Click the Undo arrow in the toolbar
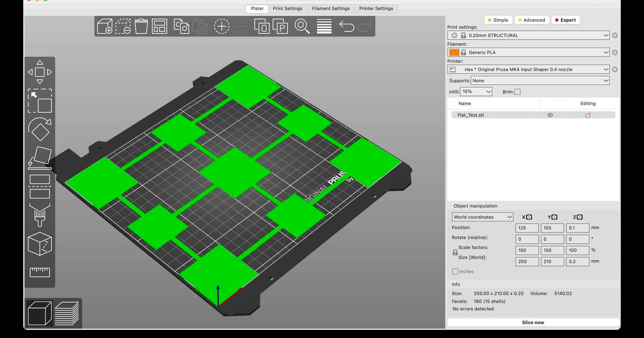Screen dimensions: 644x338 [x=346, y=26]
